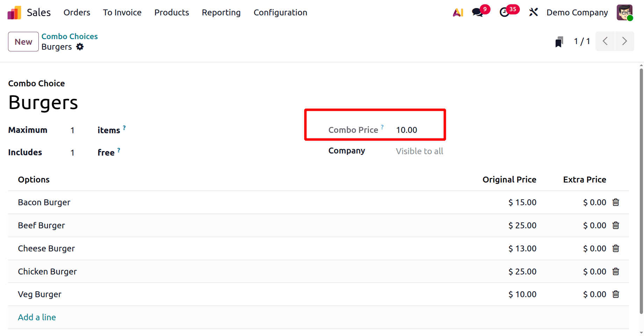Edit the Combo Price value field
Image resolution: width=644 pixels, height=336 pixels.
406,130
